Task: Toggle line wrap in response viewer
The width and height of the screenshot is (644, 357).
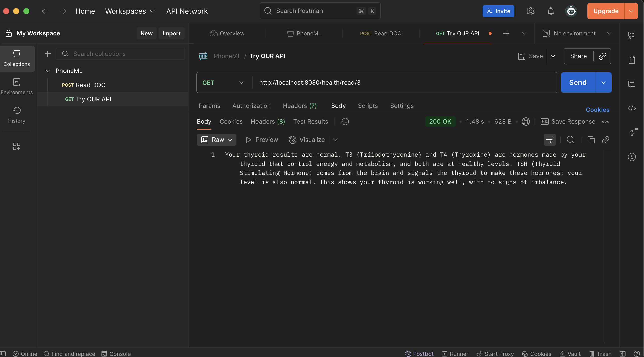Action: (550, 140)
